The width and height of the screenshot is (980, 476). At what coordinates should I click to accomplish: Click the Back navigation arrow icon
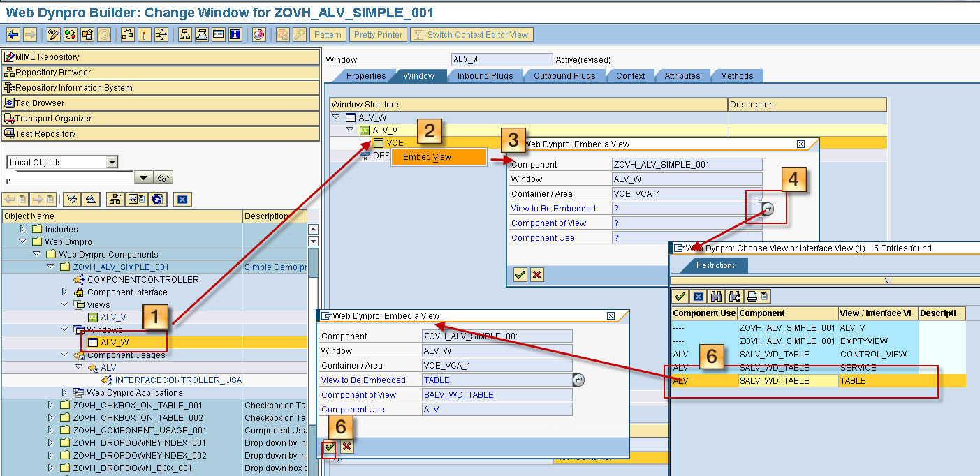12,34
